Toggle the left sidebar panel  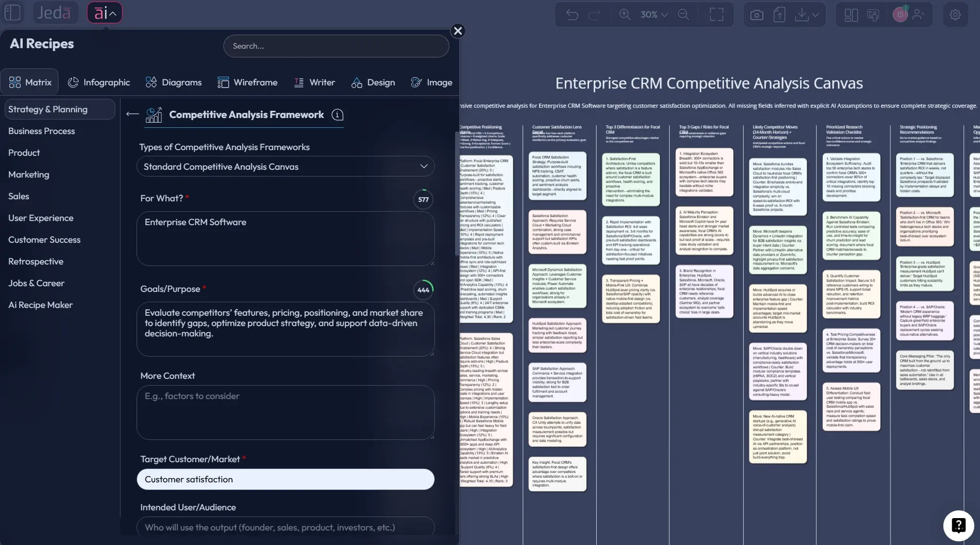tap(12, 12)
